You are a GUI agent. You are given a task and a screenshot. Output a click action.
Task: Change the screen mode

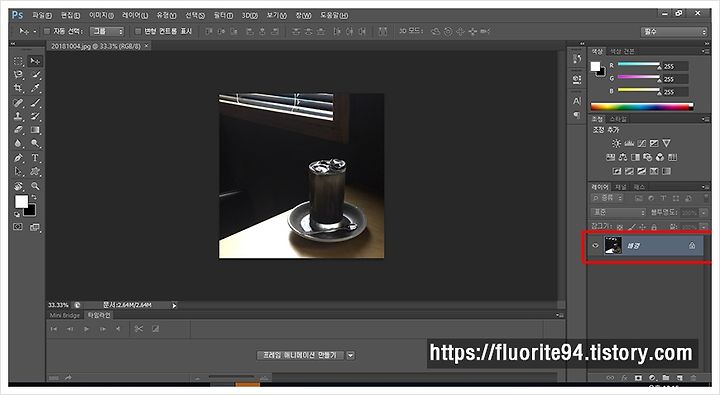coord(34,227)
